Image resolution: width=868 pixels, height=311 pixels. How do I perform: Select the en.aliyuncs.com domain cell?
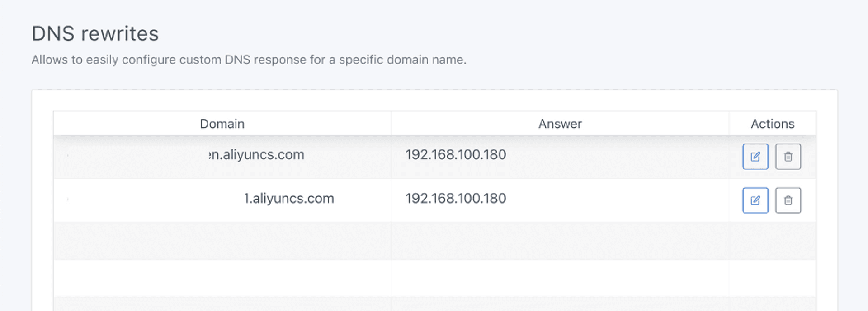point(222,157)
